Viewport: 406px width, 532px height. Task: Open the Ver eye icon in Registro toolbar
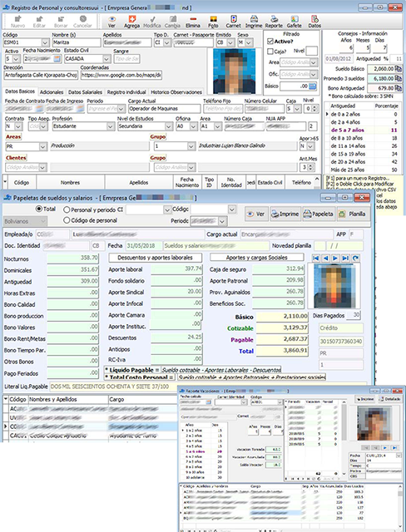[x=111, y=19]
